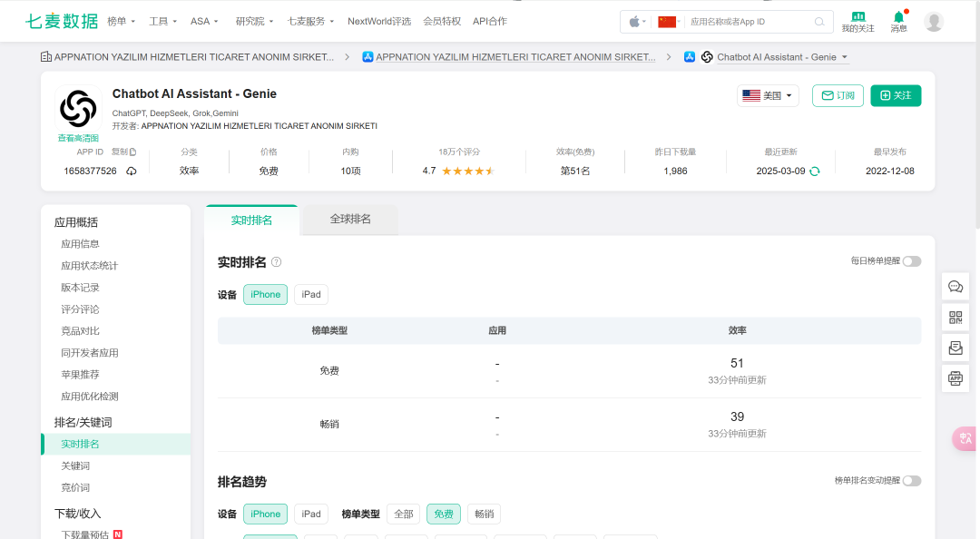Toggle the 榜单排名变动提醒 switch
Image resolution: width=980 pixels, height=539 pixels.
tap(912, 481)
